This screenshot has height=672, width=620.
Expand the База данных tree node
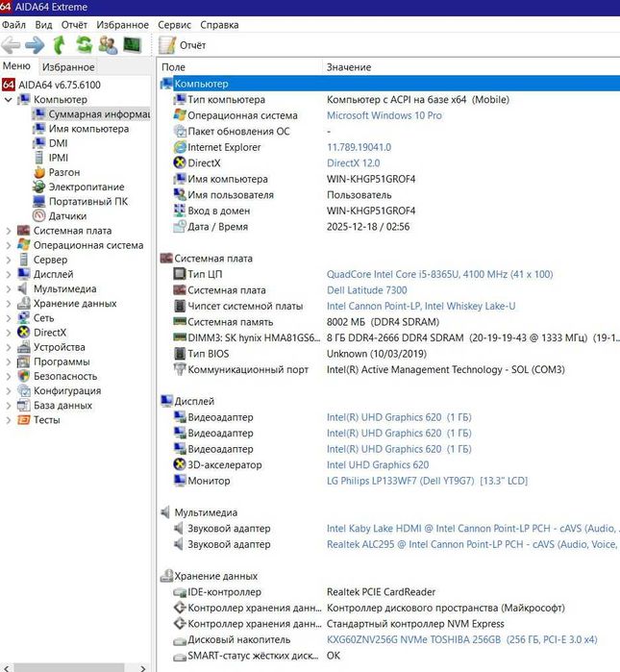[8, 406]
